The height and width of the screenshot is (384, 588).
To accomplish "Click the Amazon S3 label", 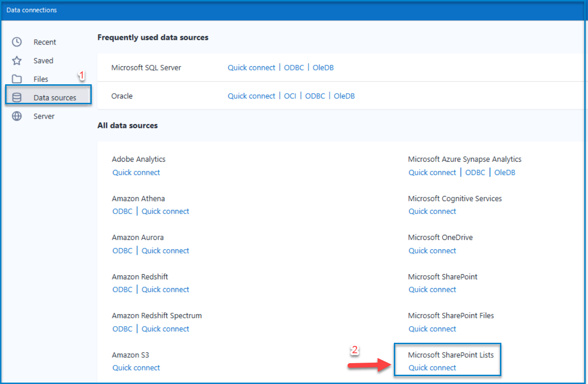I will [130, 355].
